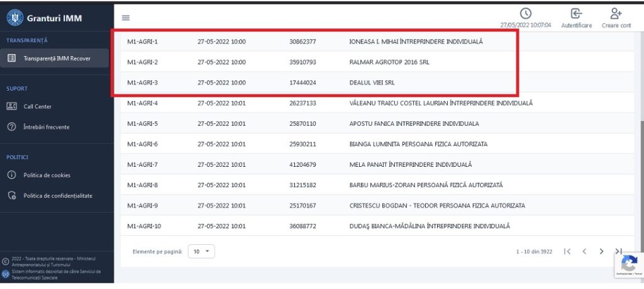Open Politica de cookies page

coord(47,175)
